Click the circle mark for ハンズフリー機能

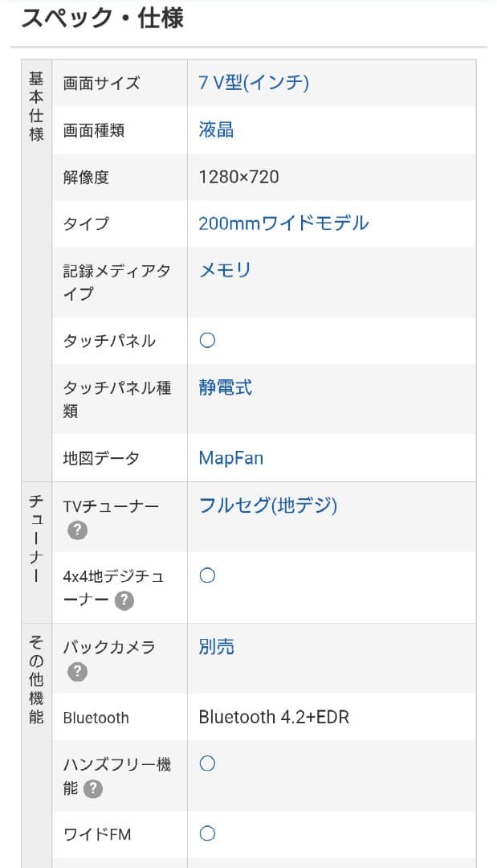click(x=207, y=764)
